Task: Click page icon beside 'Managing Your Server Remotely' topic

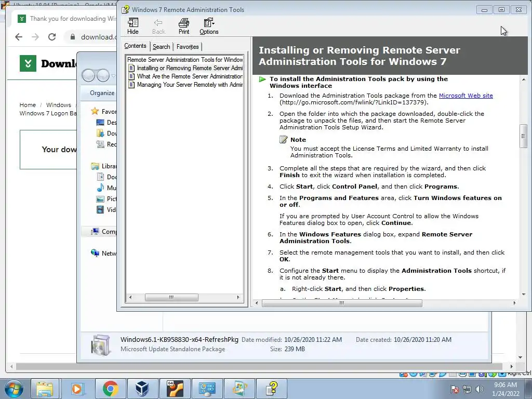Action: coord(131,85)
